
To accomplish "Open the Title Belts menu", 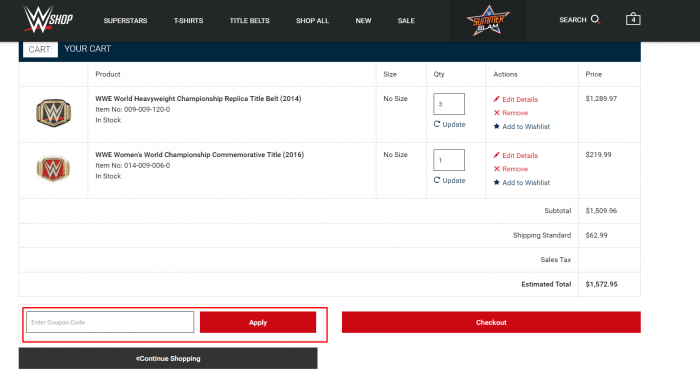I will pos(250,21).
